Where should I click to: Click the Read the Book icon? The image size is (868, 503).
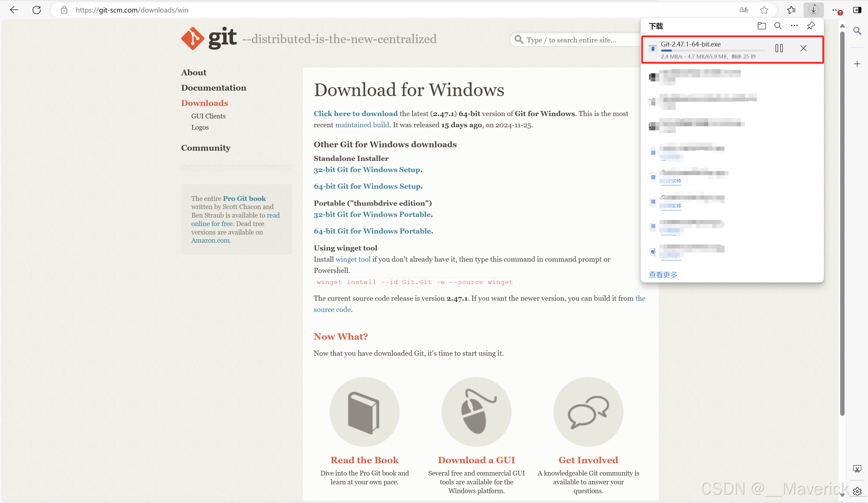coord(364,412)
